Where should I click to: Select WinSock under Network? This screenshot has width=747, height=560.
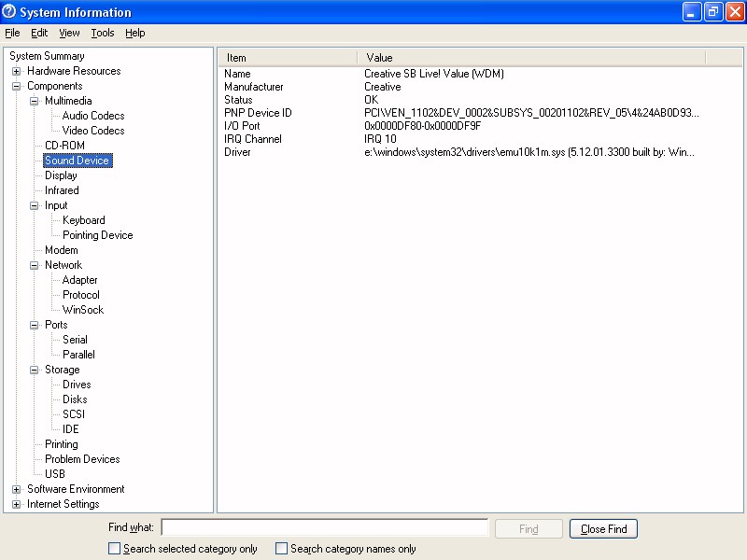pos(83,310)
